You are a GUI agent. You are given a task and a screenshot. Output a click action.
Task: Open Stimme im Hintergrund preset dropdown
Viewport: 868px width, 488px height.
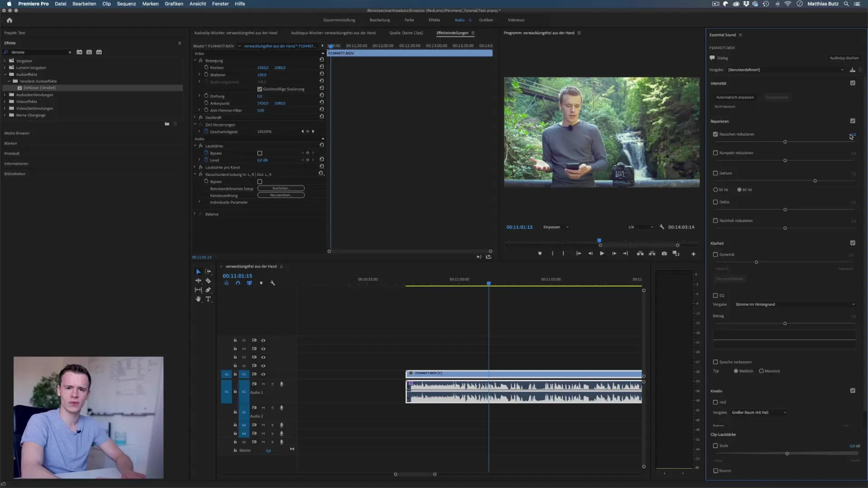pyautogui.click(x=795, y=304)
